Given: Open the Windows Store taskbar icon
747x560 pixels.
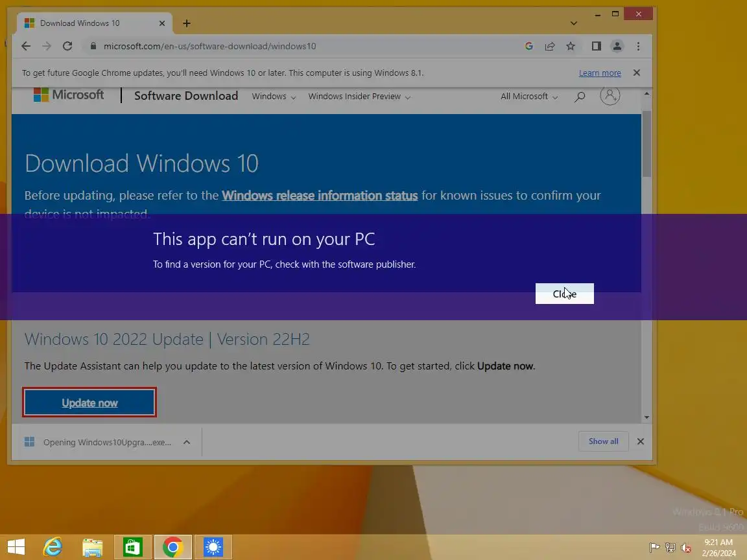Looking at the screenshot, I should [x=132, y=546].
